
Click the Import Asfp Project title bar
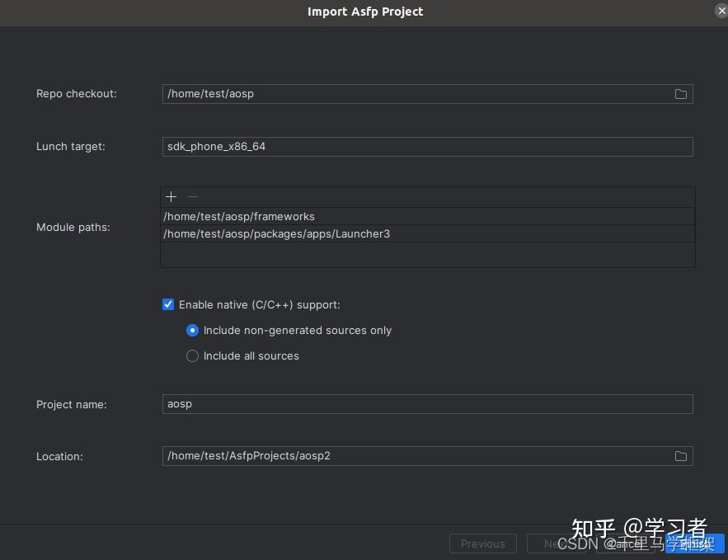click(x=365, y=12)
